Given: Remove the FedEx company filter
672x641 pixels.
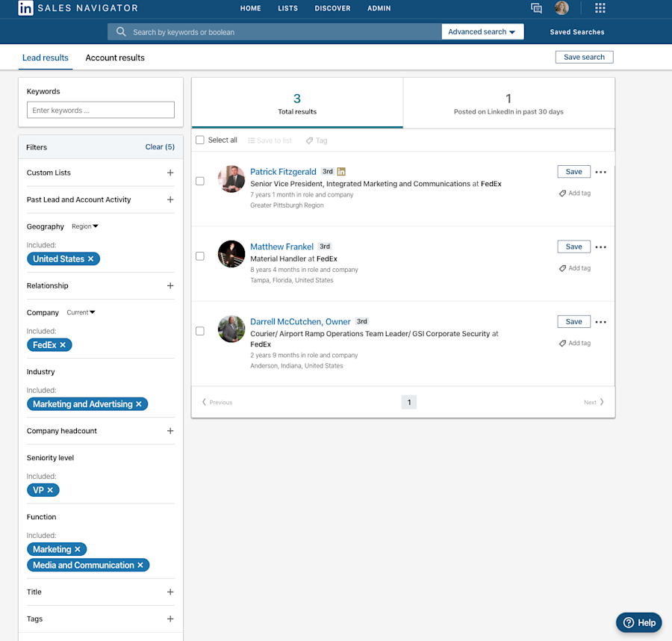Looking at the screenshot, I should pos(63,344).
